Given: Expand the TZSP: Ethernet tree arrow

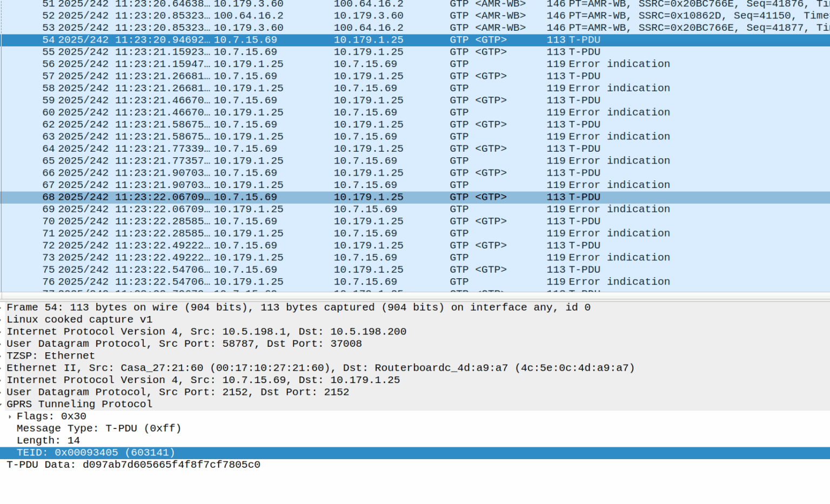Looking at the screenshot, I should coord(2,356).
